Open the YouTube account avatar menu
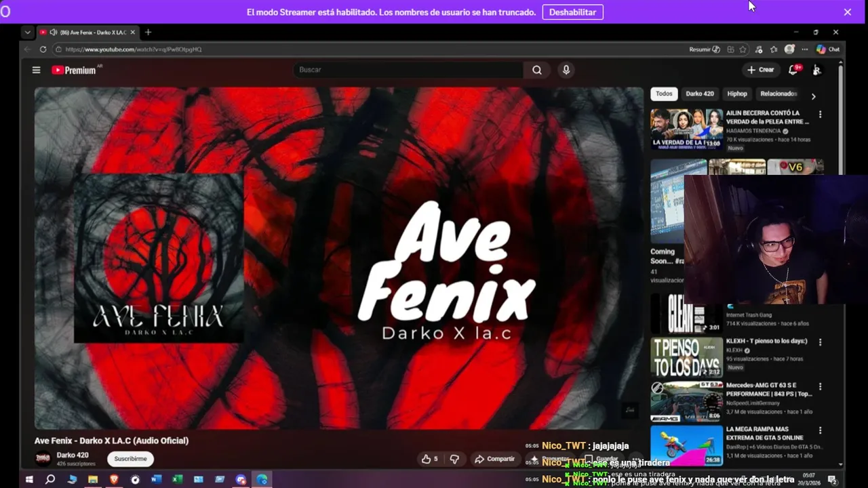This screenshot has width=868, height=488. pos(817,70)
